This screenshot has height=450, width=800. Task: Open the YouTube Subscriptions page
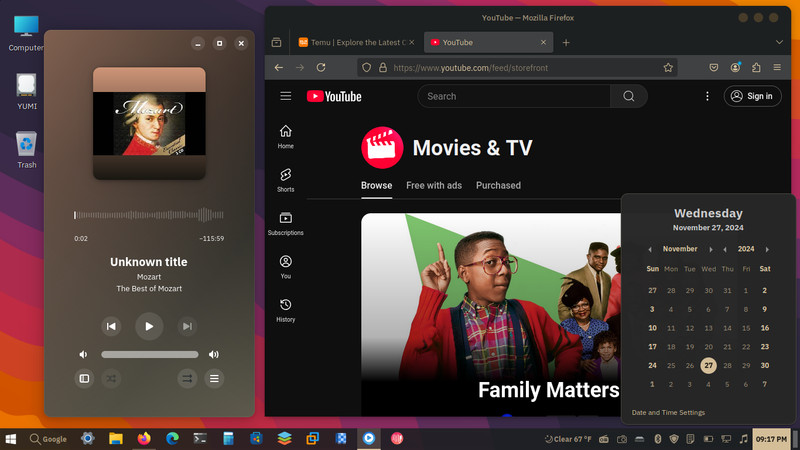coord(286,223)
